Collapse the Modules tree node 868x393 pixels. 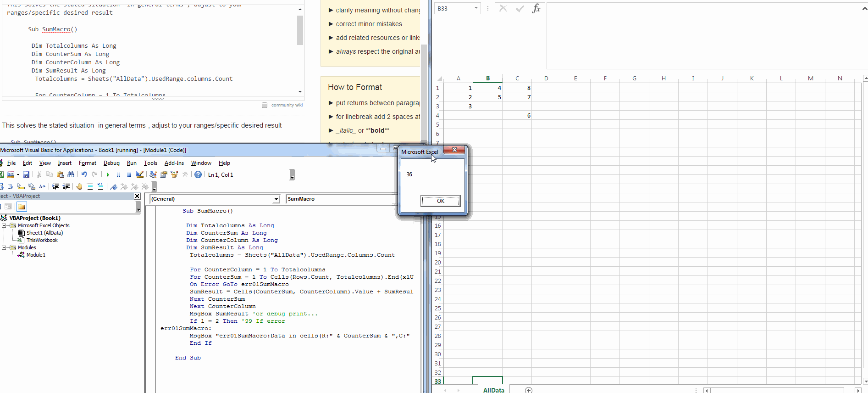coord(4,247)
